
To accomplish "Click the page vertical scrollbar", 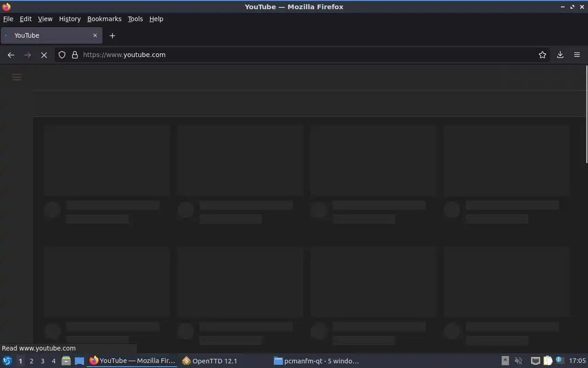I will [586, 114].
